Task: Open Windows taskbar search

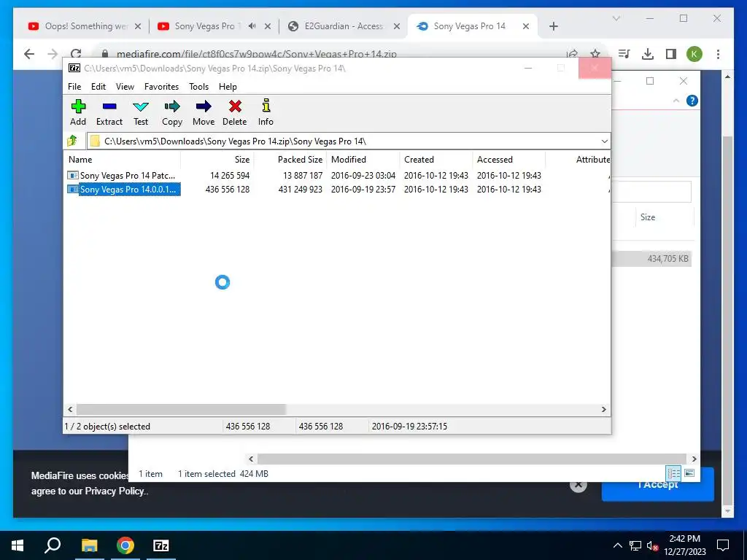Action: [53, 545]
